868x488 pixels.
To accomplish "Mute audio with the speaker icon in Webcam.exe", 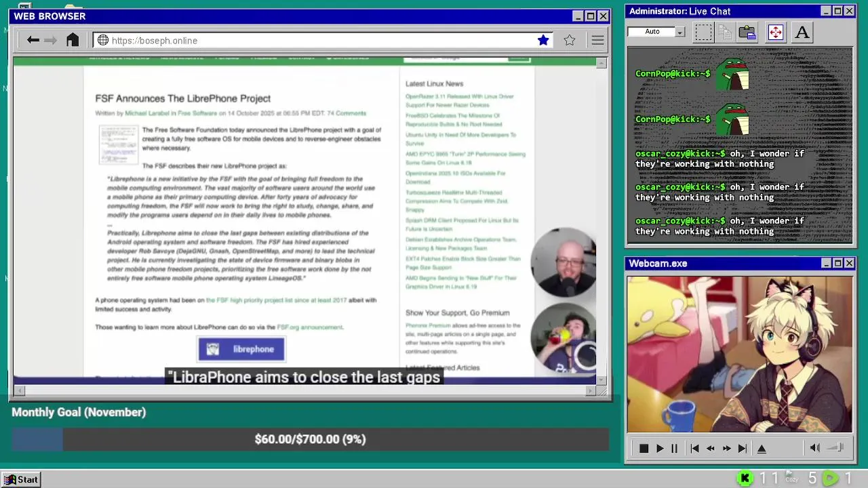I will [814, 447].
